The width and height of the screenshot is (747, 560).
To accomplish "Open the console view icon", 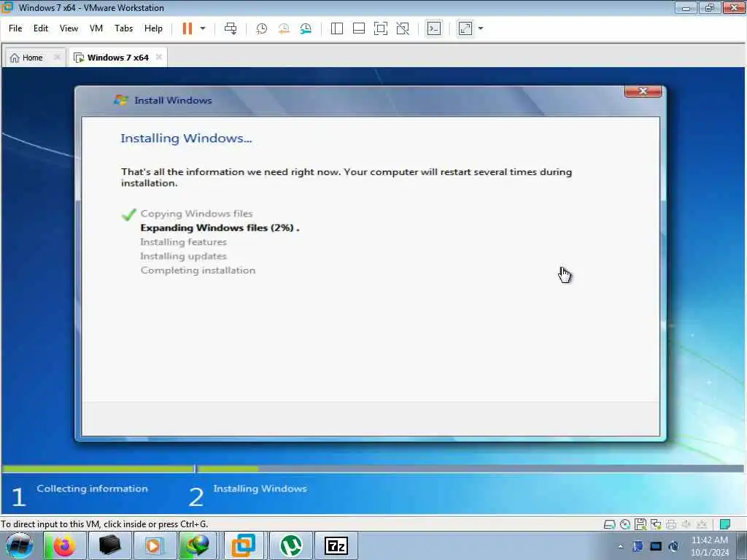I will pos(434,28).
